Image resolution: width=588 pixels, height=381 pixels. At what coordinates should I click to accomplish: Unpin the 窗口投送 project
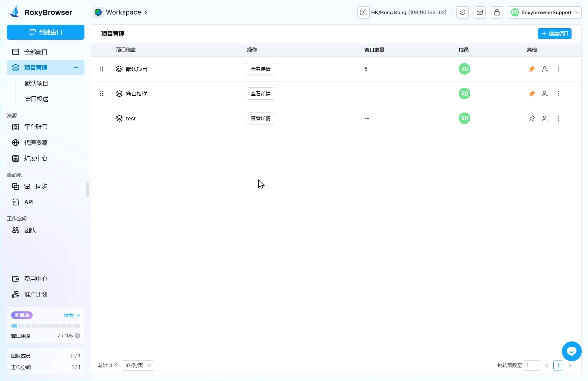532,94
